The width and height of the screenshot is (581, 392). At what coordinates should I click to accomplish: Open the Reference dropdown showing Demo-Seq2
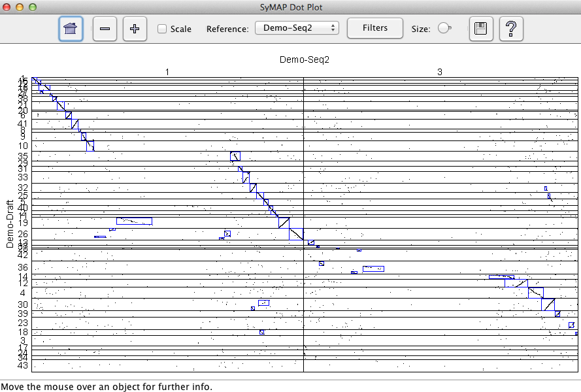pos(297,28)
